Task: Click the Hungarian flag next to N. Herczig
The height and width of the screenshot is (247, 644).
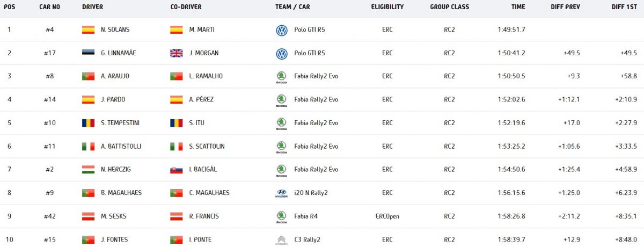Action: coord(88,170)
